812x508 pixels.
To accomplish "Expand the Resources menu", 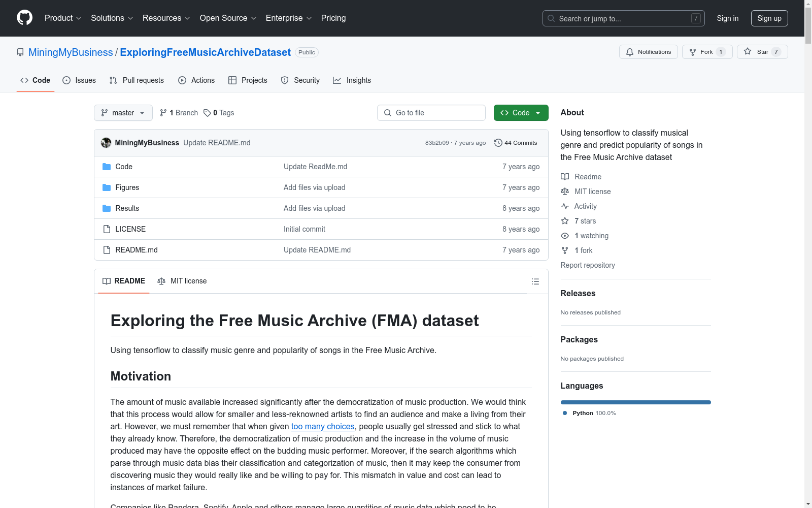I will tap(166, 18).
